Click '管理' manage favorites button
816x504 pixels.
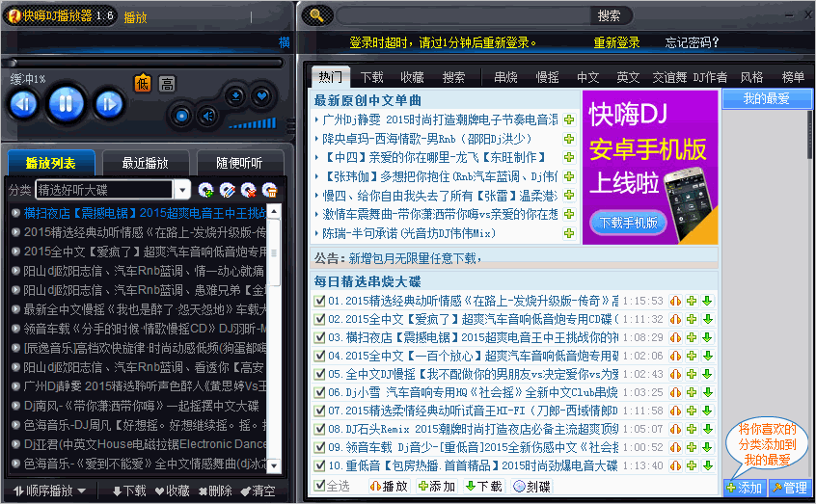(790, 488)
